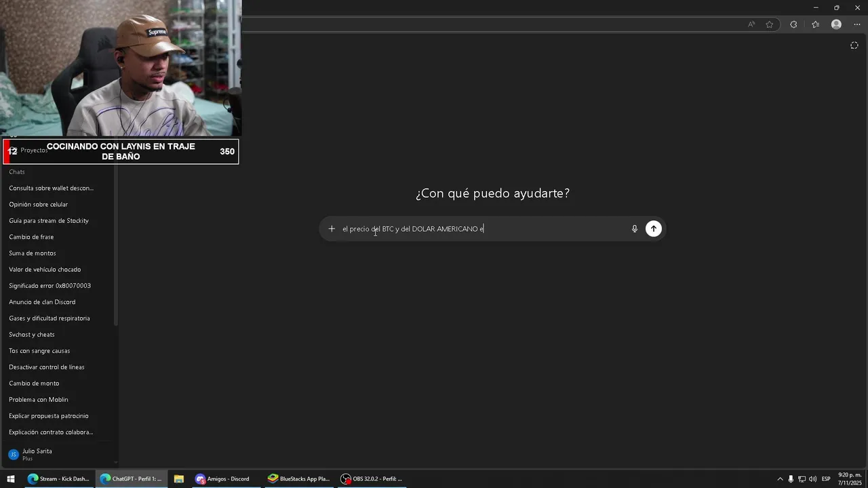Show hidden system tray icons

click(x=780, y=479)
